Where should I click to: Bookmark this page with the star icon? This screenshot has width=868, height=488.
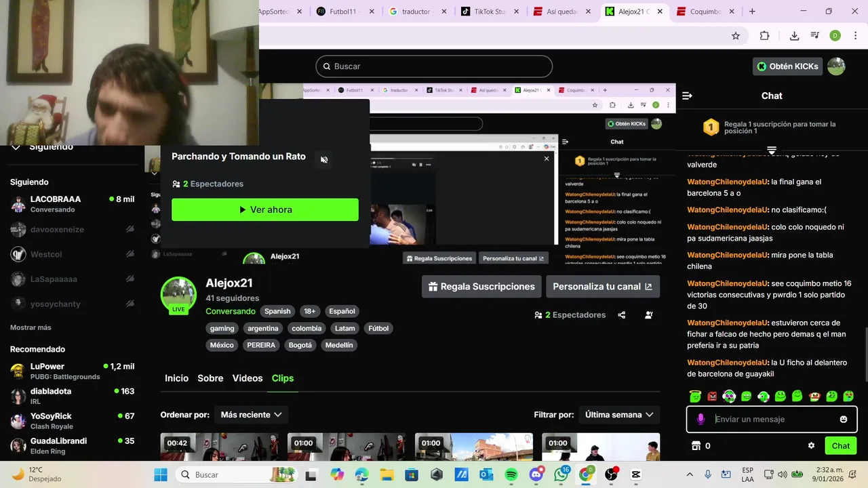tap(736, 36)
